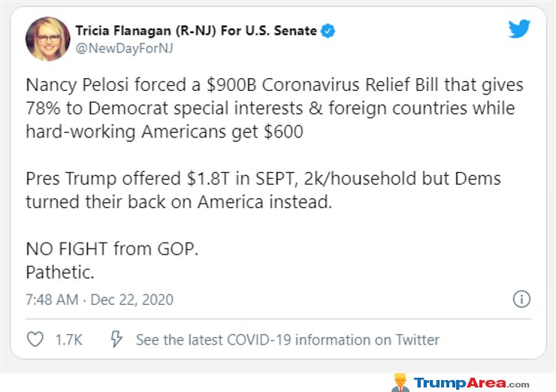
Task: Click the 'hard-working Americans get $600' line
Action: tap(165, 132)
